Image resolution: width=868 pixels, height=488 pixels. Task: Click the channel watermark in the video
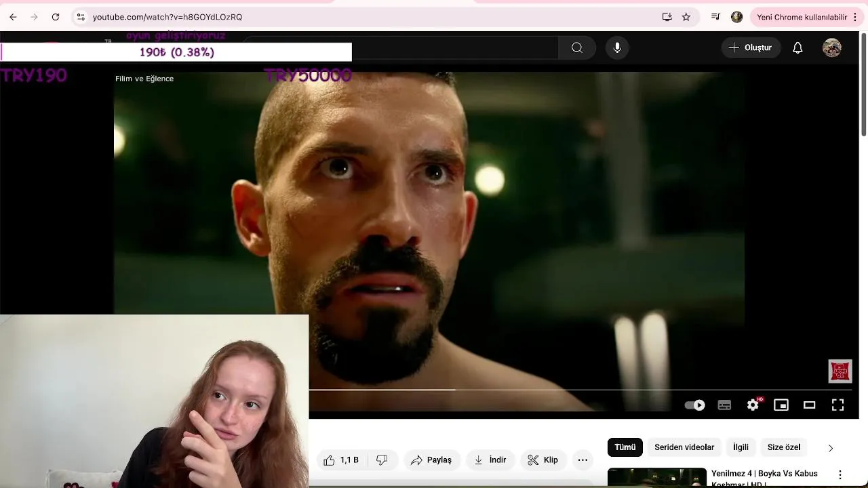[x=840, y=371]
